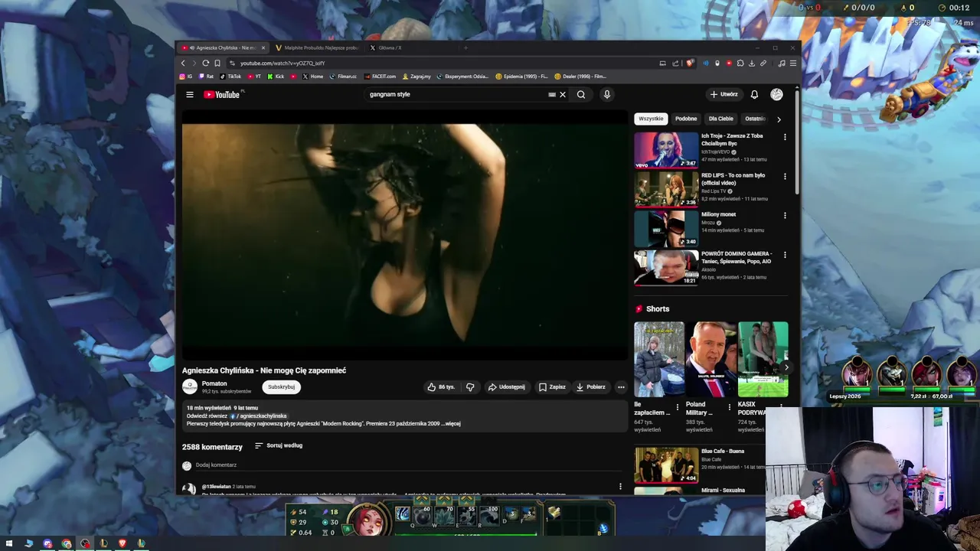
Task: Click the YouTube logo to go home
Action: pyautogui.click(x=223, y=95)
